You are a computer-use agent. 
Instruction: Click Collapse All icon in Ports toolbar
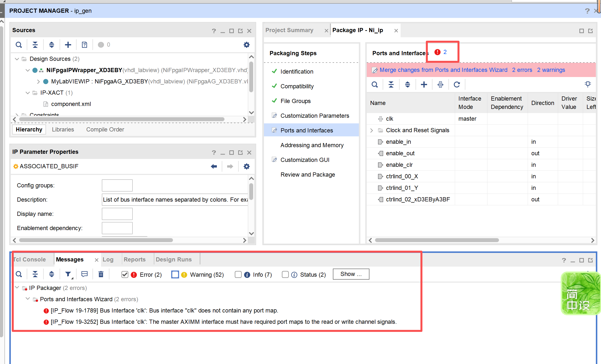(x=391, y=85)
